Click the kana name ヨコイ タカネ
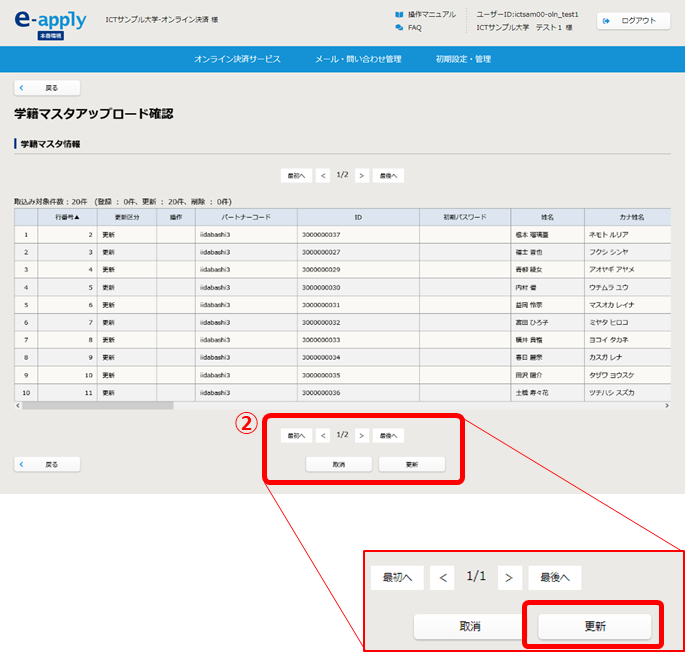Image resolution: width=685 pixels, height=652 pixels. 609,340
